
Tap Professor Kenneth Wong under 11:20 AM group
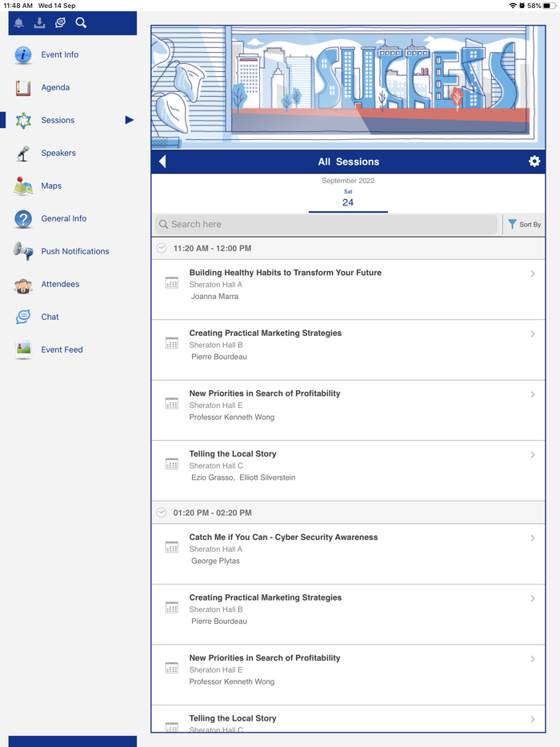point(232,417)
